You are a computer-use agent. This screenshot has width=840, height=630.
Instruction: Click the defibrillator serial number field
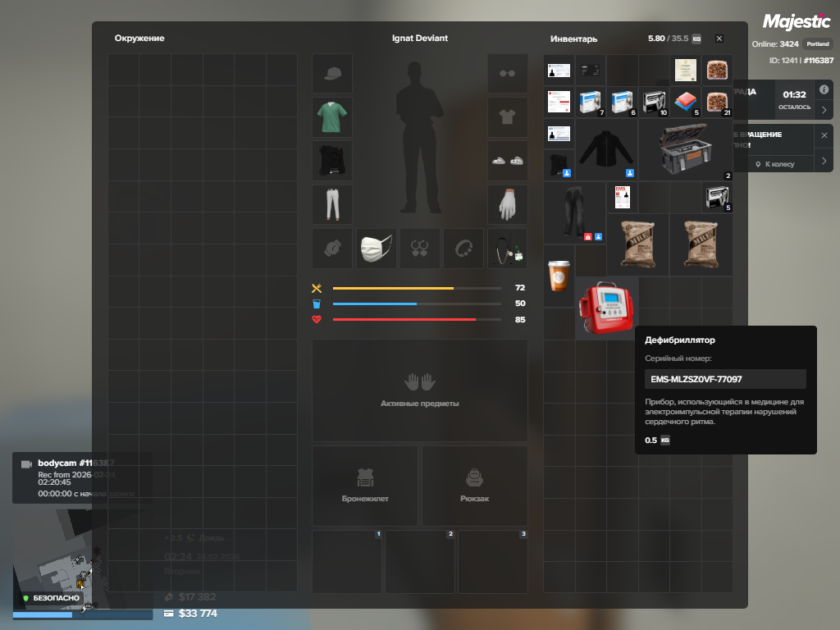[x=725, y=379]
